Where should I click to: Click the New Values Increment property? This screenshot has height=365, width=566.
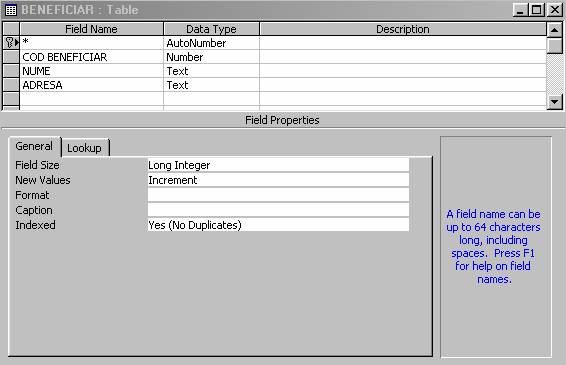[278, 180]
